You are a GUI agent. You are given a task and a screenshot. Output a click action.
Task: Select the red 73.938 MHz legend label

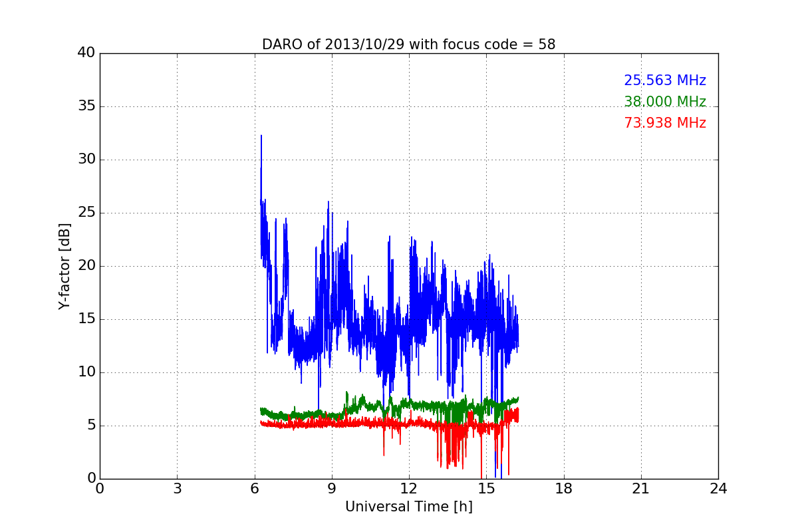click(x=665, y=123)
